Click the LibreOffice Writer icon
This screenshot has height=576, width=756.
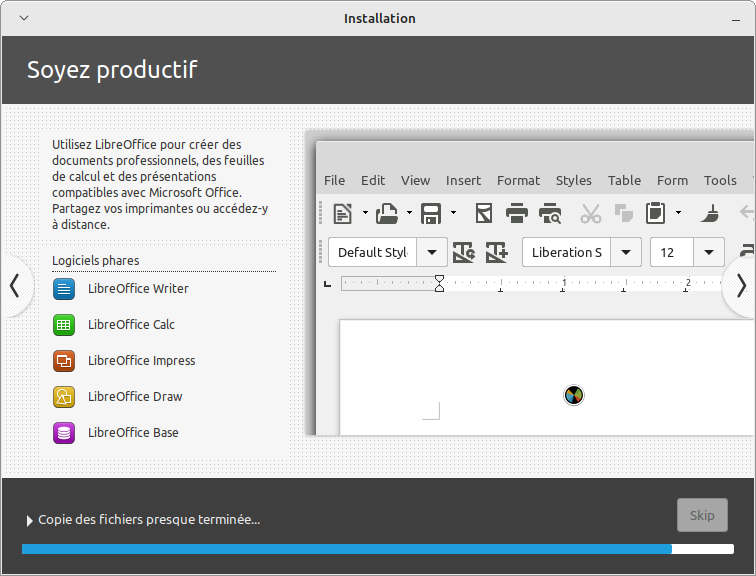pyautogui.click(x=64, y=289)
